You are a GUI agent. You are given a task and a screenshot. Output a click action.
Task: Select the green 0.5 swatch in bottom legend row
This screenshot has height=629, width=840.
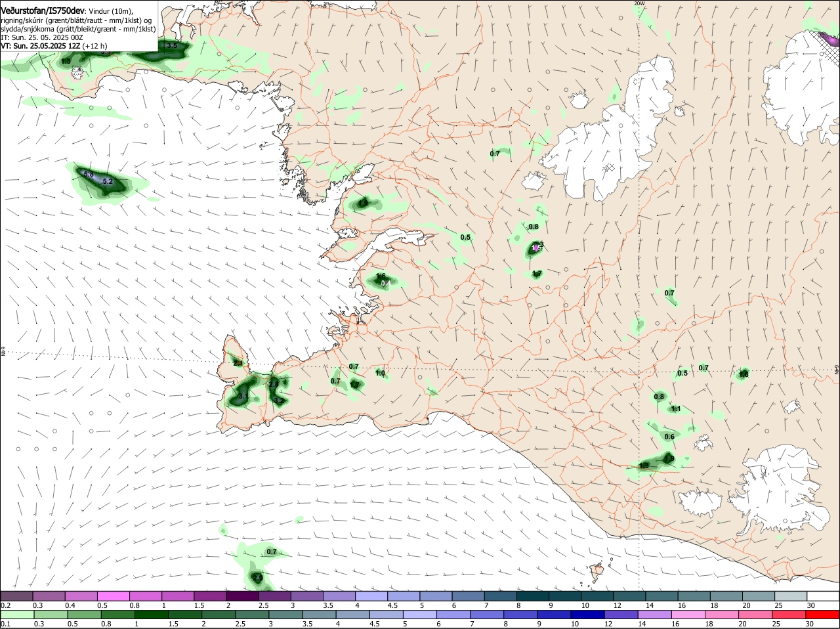click(x=84, y=615)
